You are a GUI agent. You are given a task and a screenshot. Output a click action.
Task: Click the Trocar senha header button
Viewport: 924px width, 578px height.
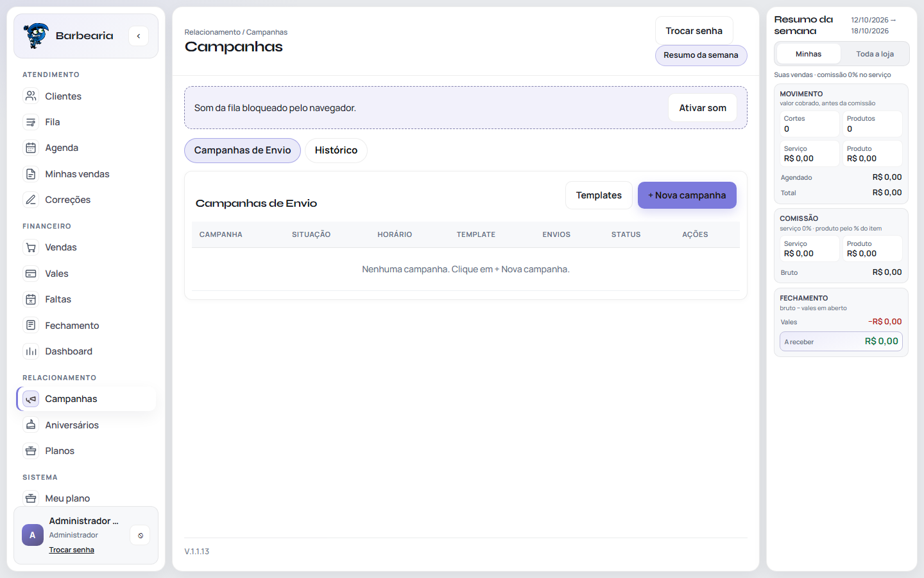point(694,31)
